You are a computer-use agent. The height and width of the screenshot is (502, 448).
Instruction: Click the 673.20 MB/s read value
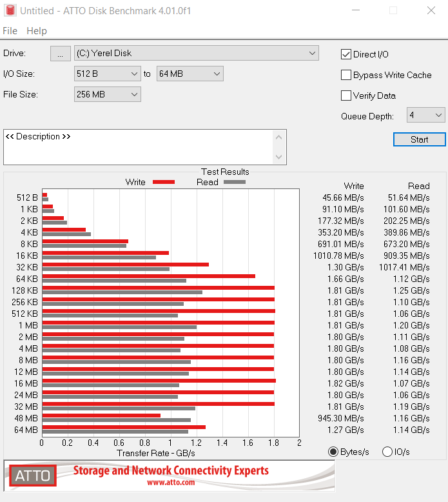click(x=407, y=244)
